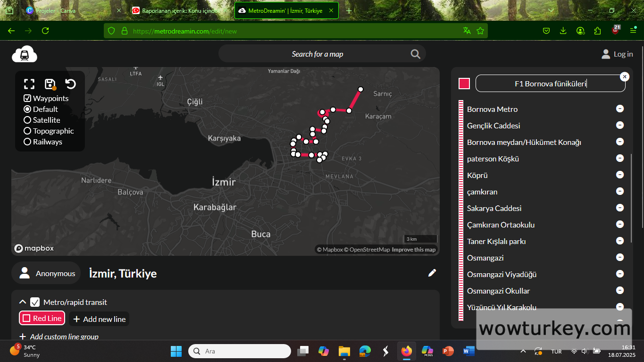Click the fullscreen map icon
Screen dimensions: 644x362
click(29, 84)
